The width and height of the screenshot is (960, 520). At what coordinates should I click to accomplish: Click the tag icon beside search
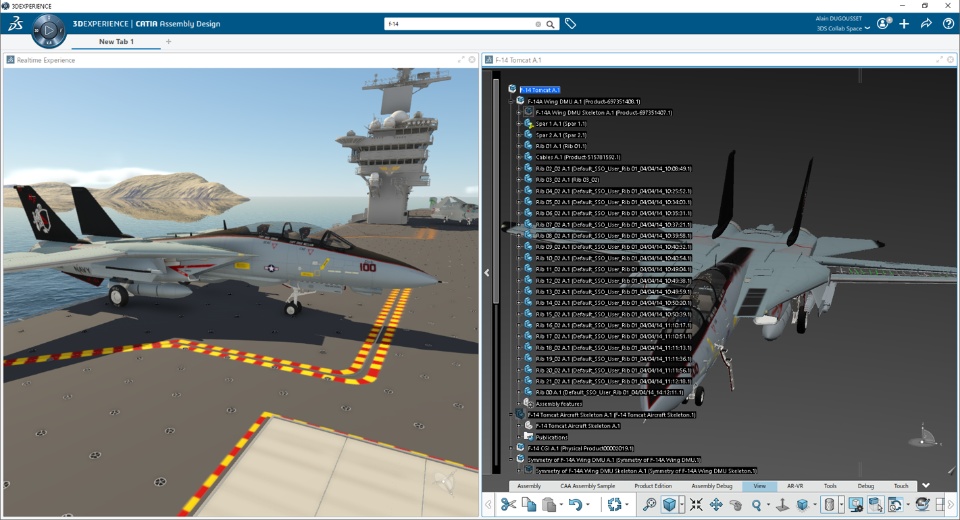coord(570,23)
